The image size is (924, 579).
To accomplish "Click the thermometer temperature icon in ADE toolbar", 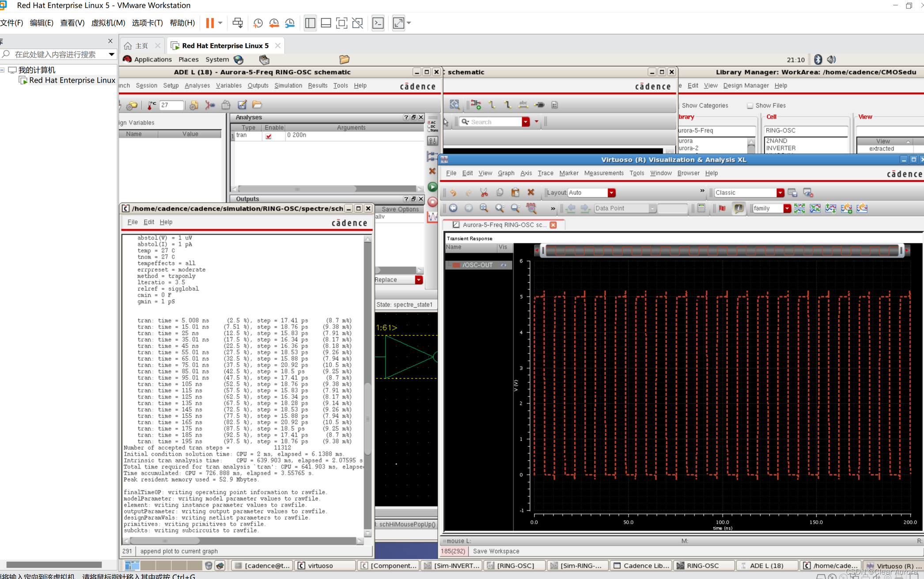I will coord(151,105).
